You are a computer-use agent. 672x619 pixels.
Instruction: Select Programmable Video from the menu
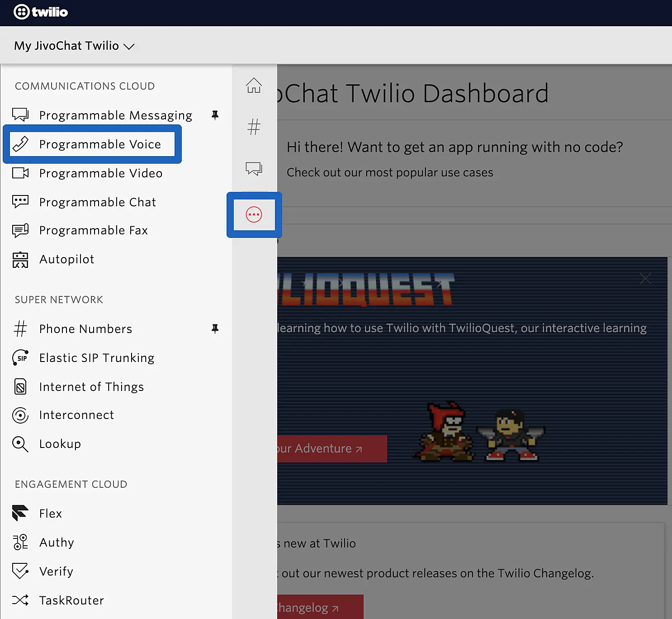click(100, 173)
